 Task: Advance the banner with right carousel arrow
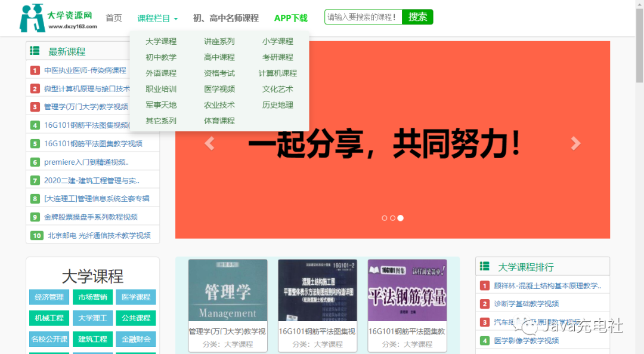575,143
